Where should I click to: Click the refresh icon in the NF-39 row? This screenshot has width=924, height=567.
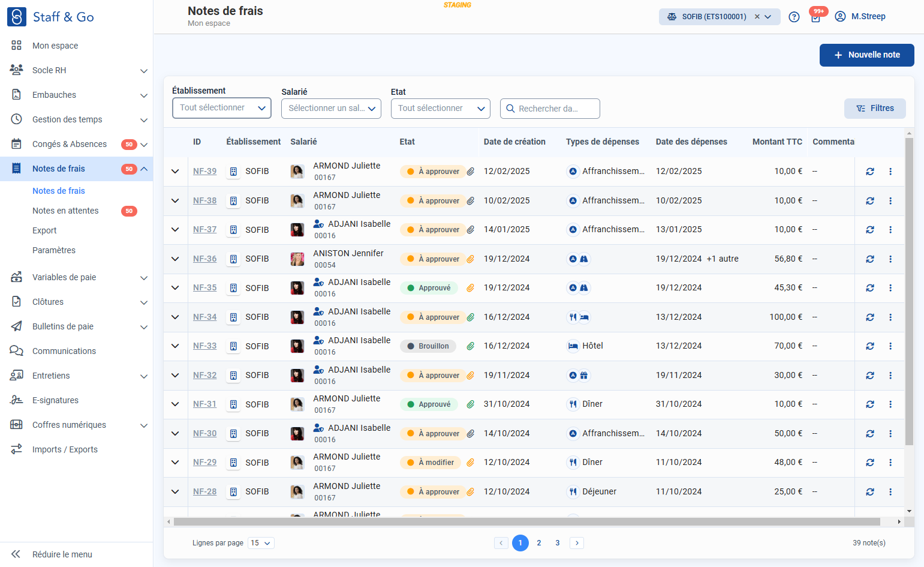point(870,172)
